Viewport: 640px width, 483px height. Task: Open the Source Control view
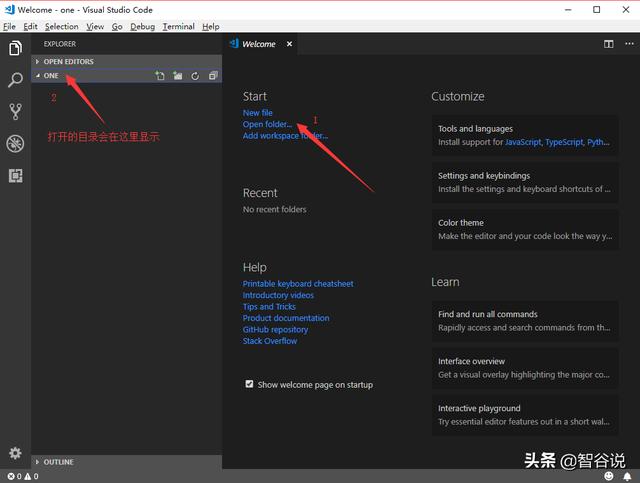click(15, 111)
